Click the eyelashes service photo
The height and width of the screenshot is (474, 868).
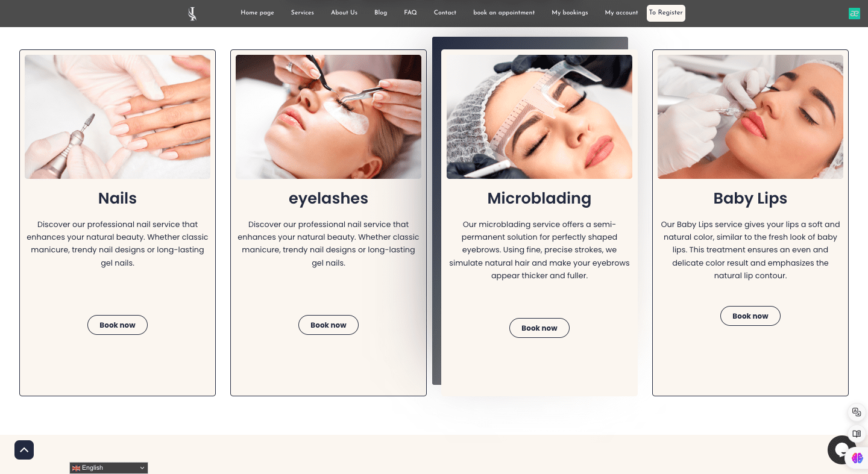329,117
